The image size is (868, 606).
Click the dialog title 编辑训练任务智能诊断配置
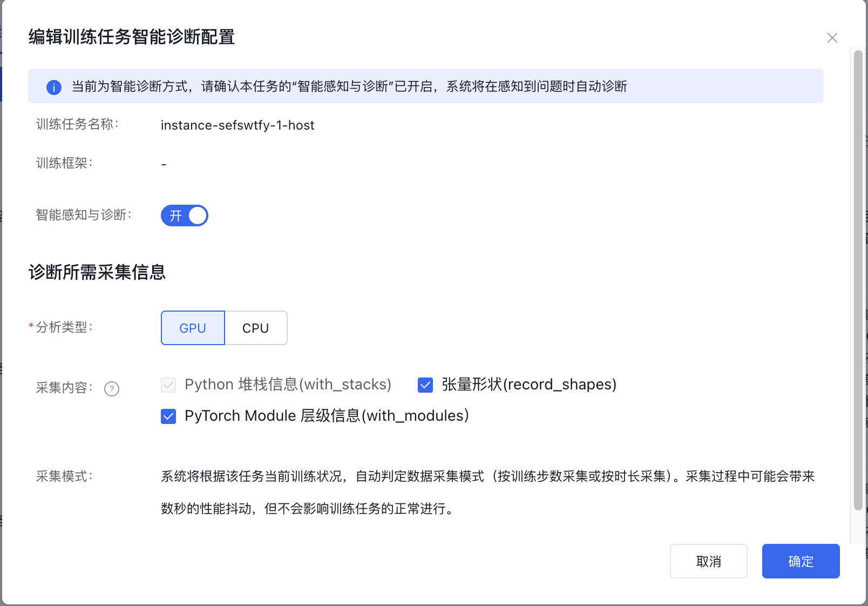click(132, 37)
